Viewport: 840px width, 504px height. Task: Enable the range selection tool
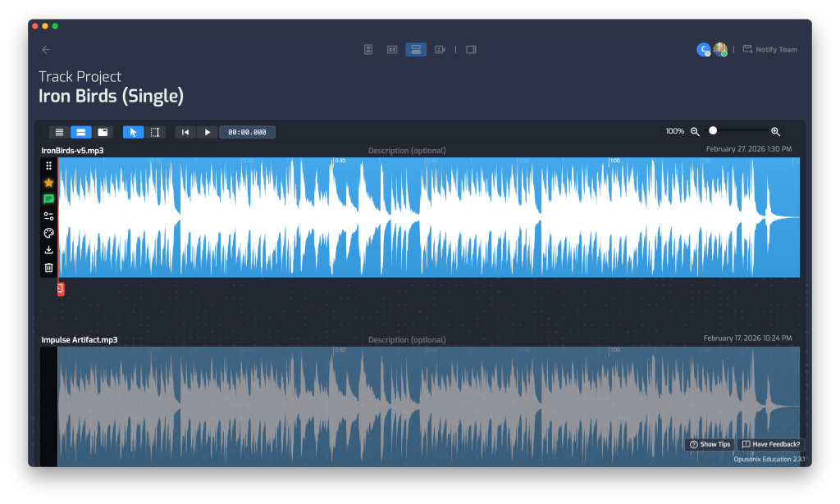[x=155, y=132]
